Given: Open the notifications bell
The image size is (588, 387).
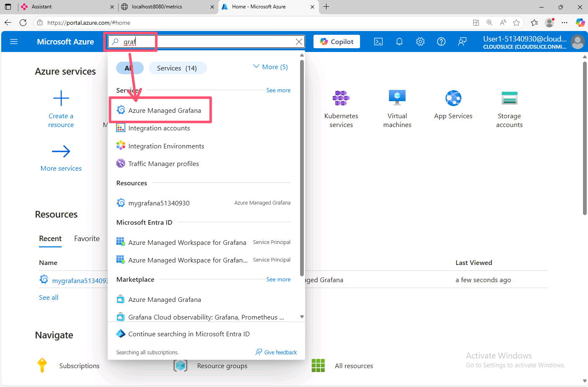Looking at the screenshot, I should point(399,42).
